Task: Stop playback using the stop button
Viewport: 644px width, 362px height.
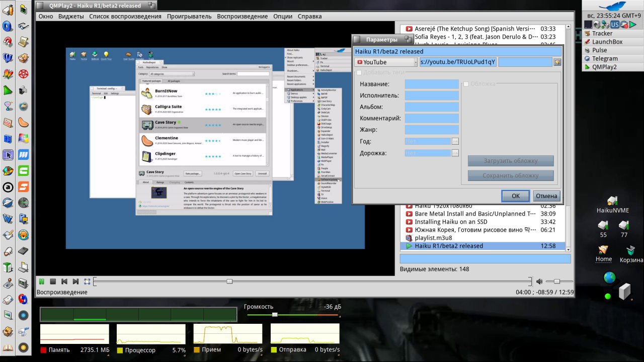Action: pos(53,282)
